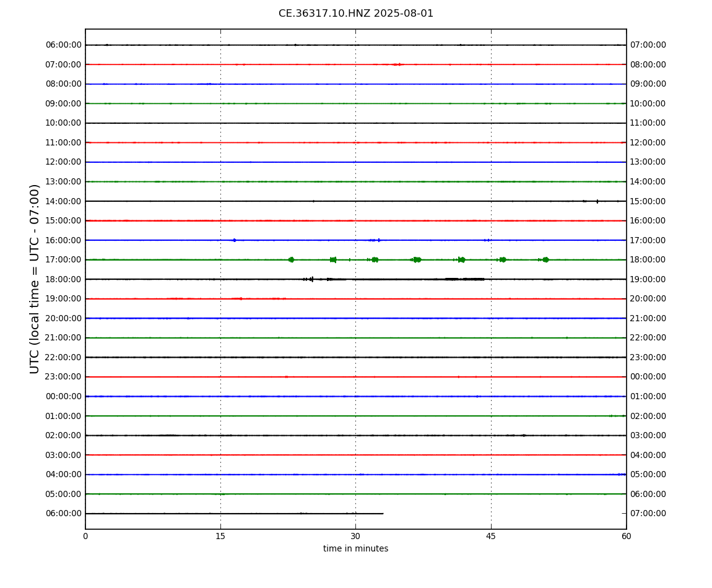Image resolution: width=712 pixels, height=588 pixels.
Task: Select left-axis time label 16:00:00
Action: (64, 240)
